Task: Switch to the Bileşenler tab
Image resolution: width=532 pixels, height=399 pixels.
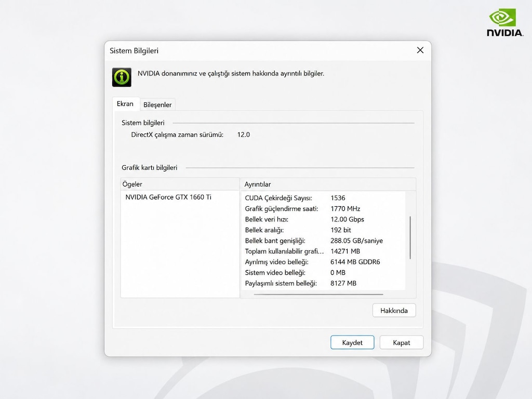Action: 157,104
